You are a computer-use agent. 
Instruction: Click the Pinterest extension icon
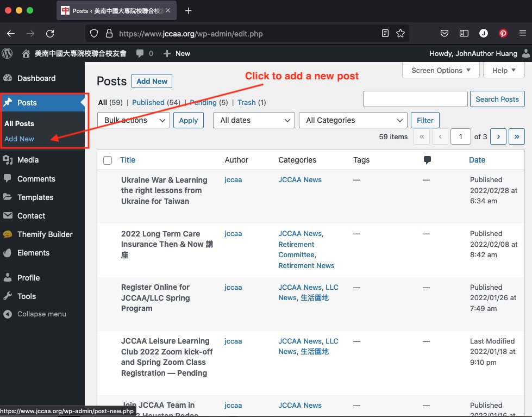503,33
